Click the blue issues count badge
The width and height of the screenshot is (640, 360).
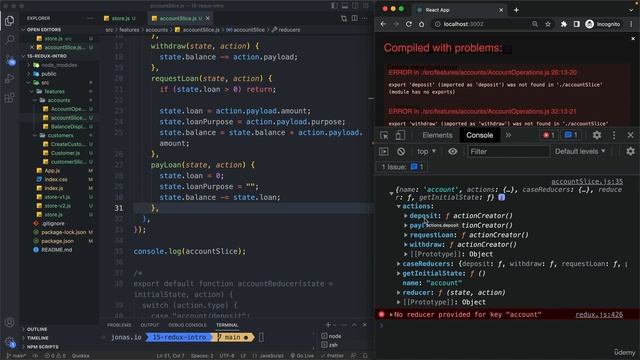[571, 135]
